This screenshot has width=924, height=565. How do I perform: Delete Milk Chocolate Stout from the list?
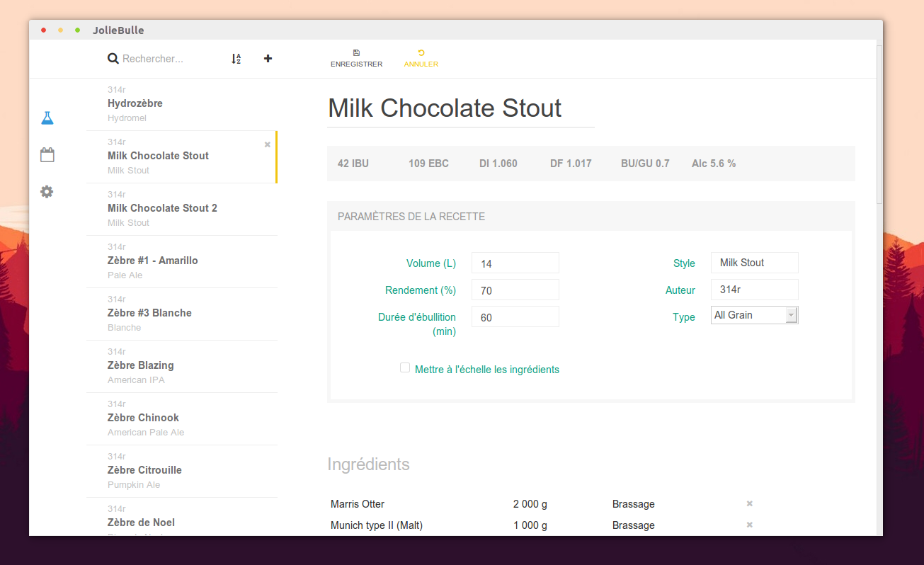tap(268, 144)
